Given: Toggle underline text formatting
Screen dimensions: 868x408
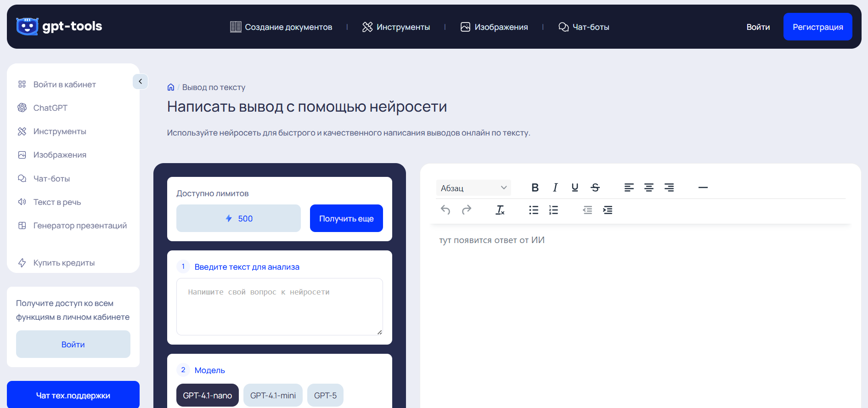Looking at the screenshot, I should pos(575,187).
